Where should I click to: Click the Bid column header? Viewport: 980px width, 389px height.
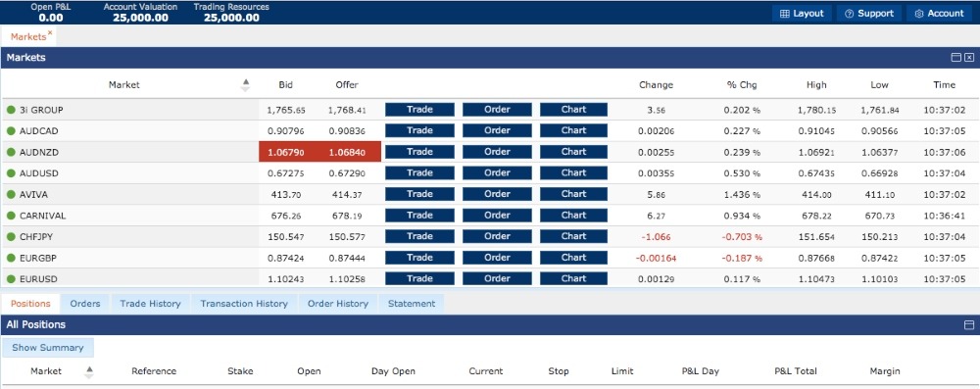285,84
